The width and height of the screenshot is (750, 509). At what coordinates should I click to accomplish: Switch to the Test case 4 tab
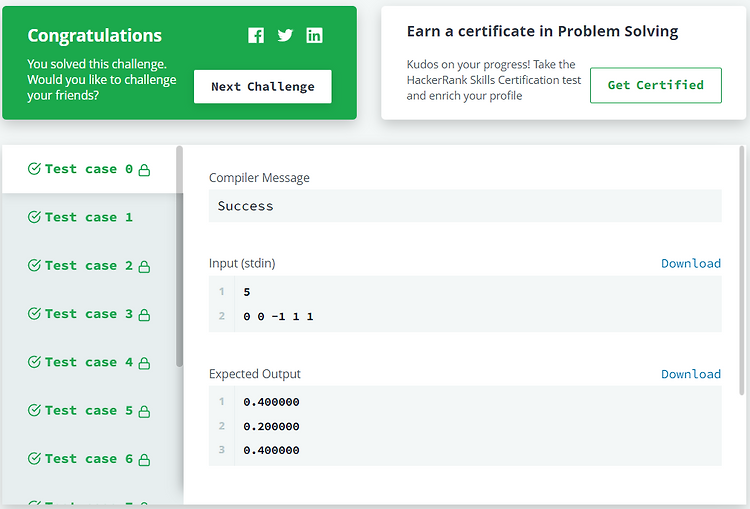[x=89, y=363]
